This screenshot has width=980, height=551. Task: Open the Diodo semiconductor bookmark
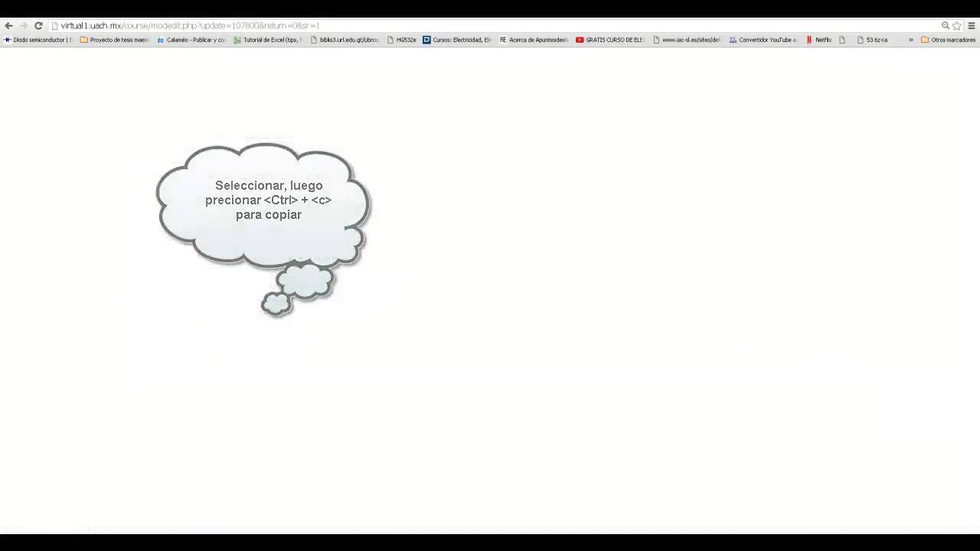pyautogui.click(x=39, y=40)
